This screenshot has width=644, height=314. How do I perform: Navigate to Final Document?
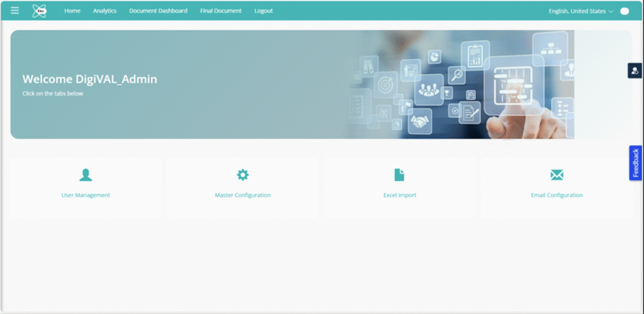221,11
